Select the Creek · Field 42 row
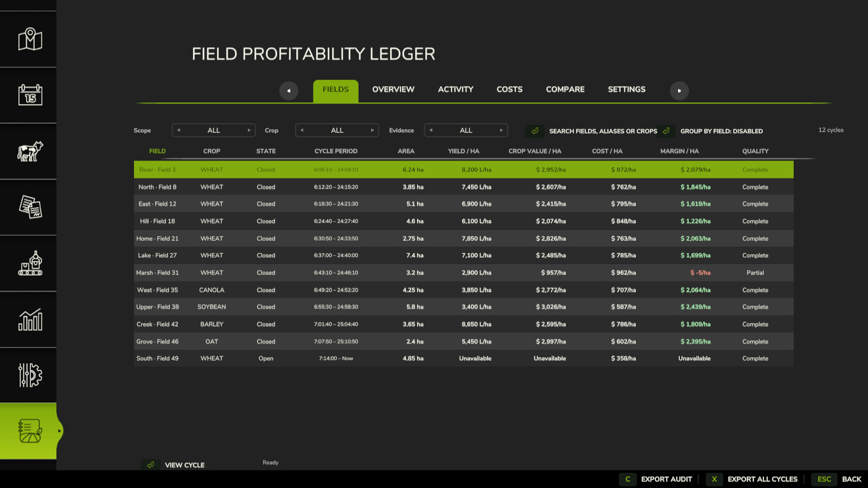 (x=464, y=324)
